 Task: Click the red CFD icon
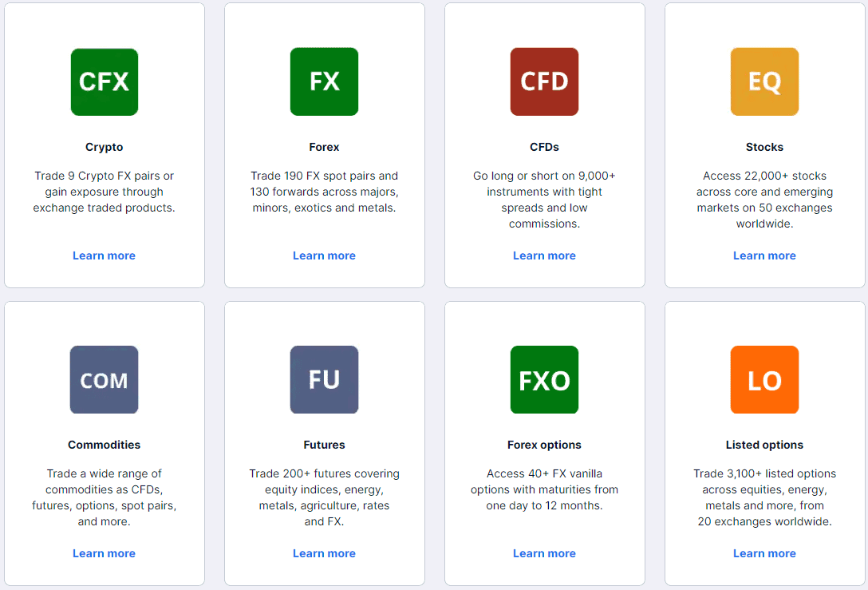(544, 82)
